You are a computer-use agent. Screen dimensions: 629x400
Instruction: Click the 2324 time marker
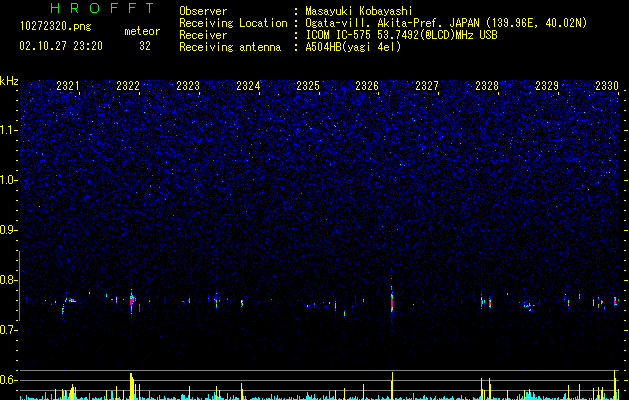point(248,85)
